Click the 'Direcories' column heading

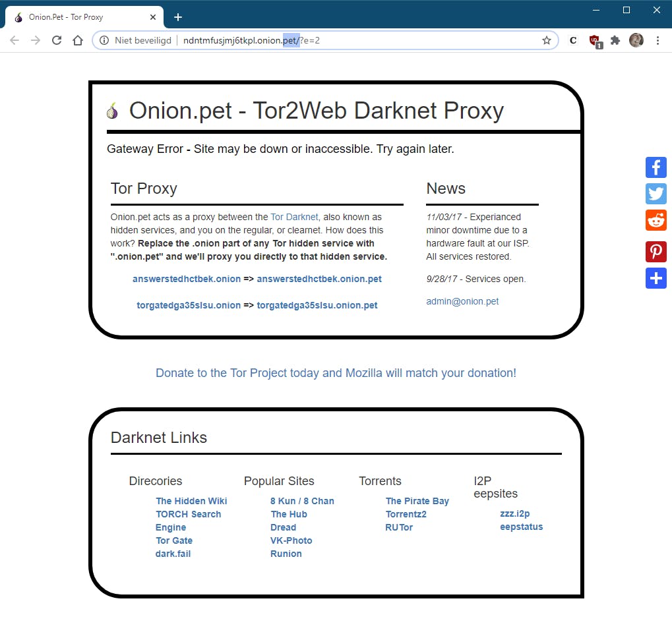tap(156, 481)
